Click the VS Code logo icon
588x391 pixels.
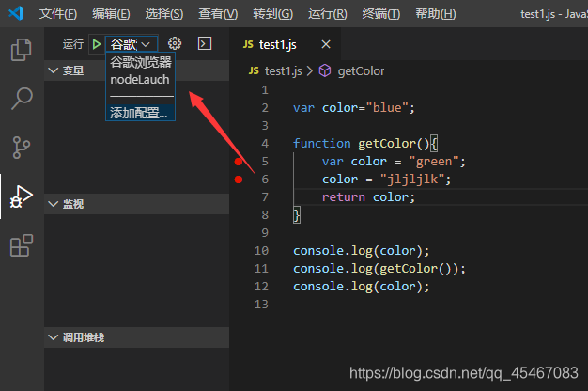point(16,13)
